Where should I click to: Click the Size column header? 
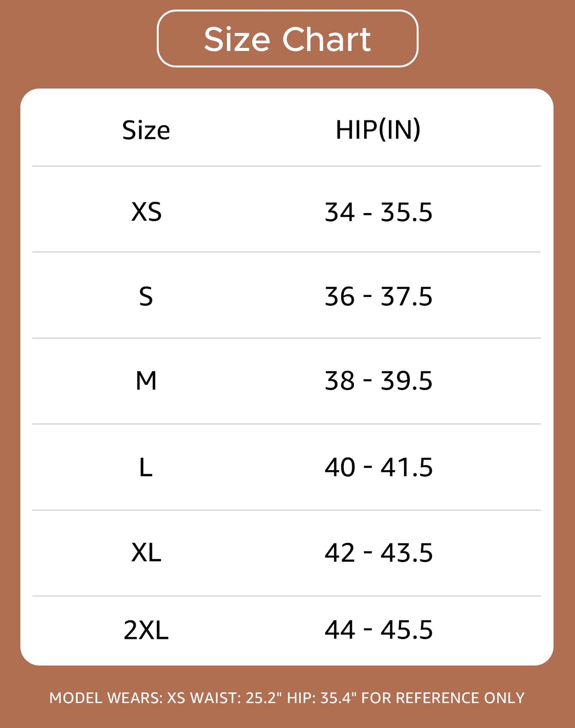(x=146, y=130)
